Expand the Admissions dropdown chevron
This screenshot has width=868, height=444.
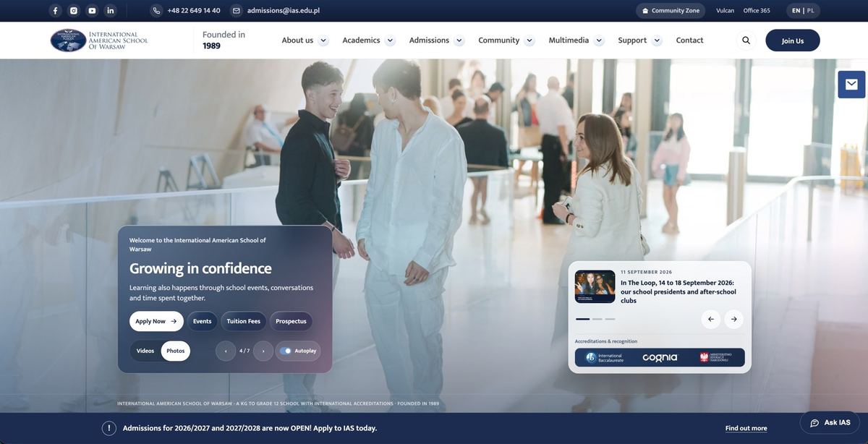click(x=459, y=40)
